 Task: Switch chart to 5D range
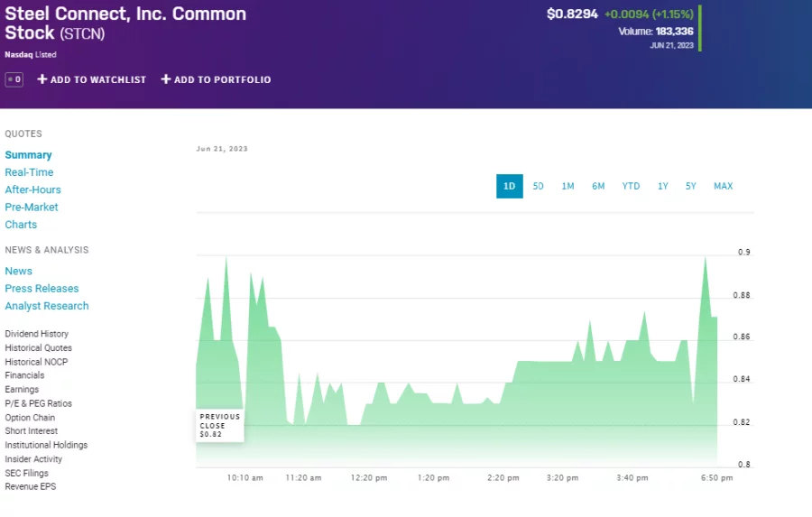[539, 186]
